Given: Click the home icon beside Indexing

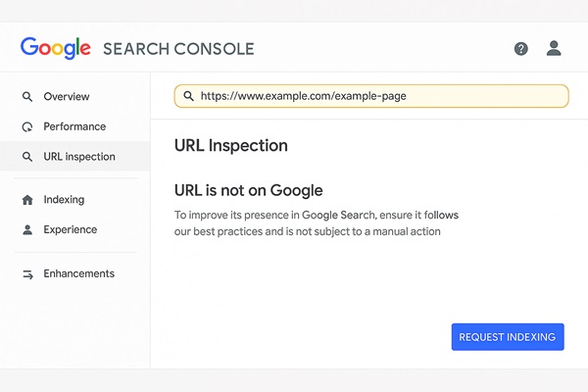Looking at the screenshot, I should tap(26, 200).
